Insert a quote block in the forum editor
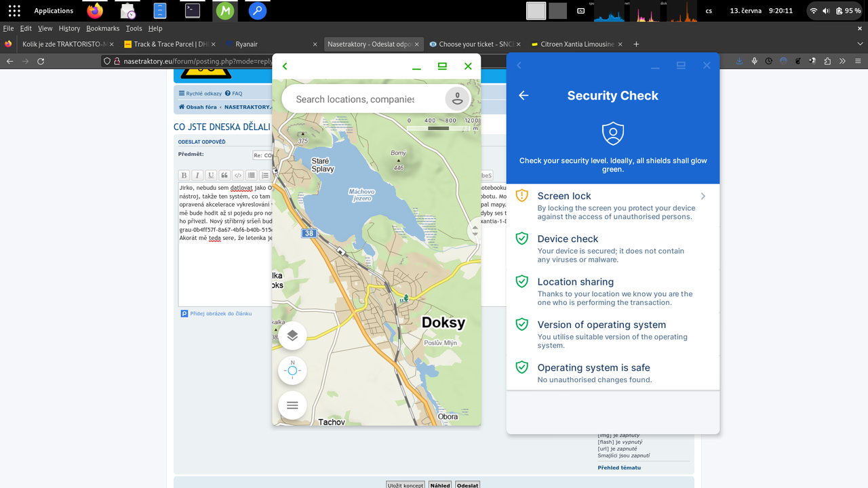This screenshot has width=868, height=488. click(224, 175)
